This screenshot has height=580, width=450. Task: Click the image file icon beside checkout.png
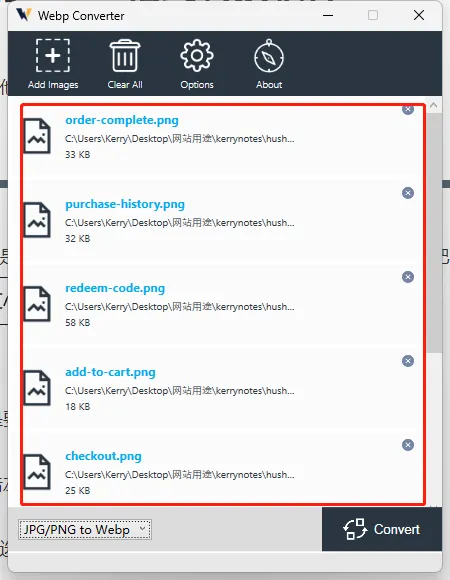(x=37, y=472)
